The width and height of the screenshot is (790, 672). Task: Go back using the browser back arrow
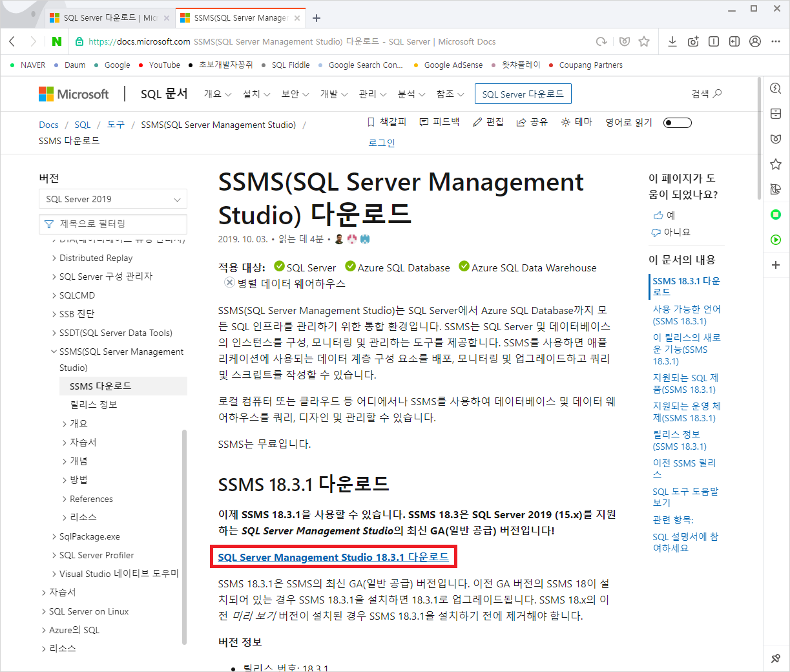12,41
